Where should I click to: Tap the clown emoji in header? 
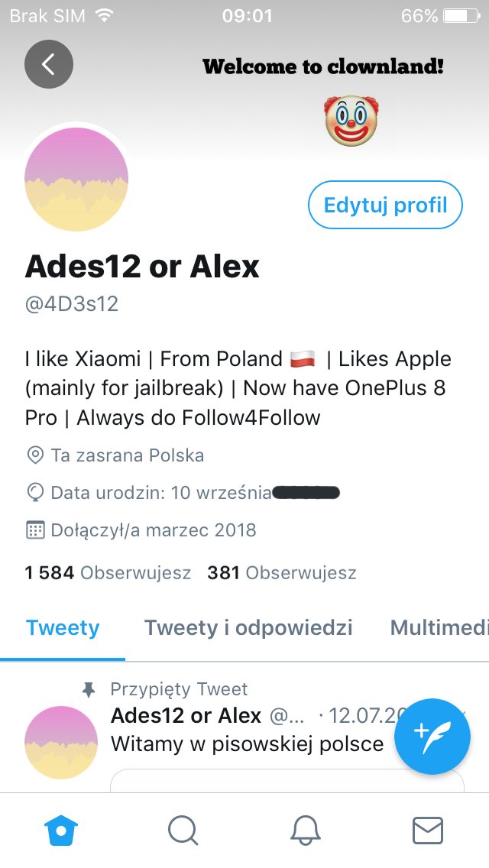click(351, 120)
